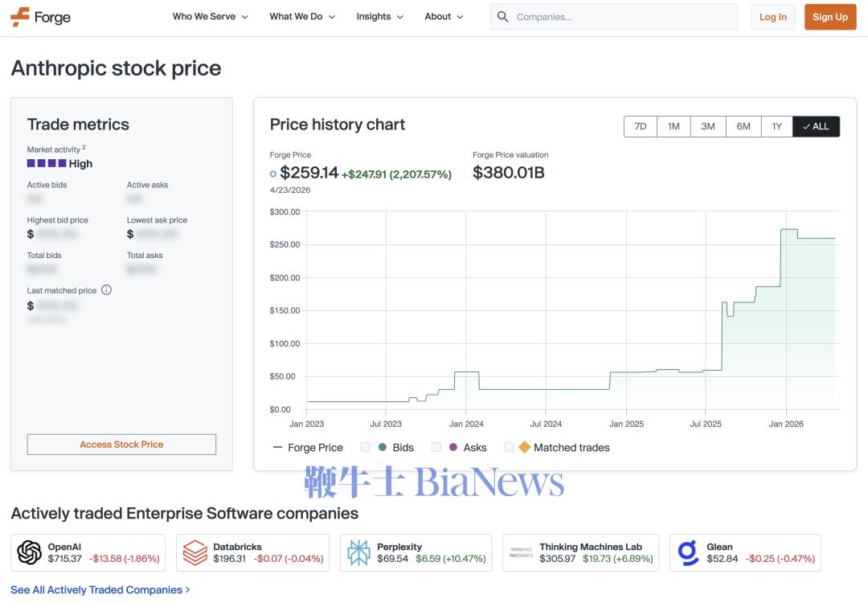Switch chart range to 1Y

click(x=776, y=126)
